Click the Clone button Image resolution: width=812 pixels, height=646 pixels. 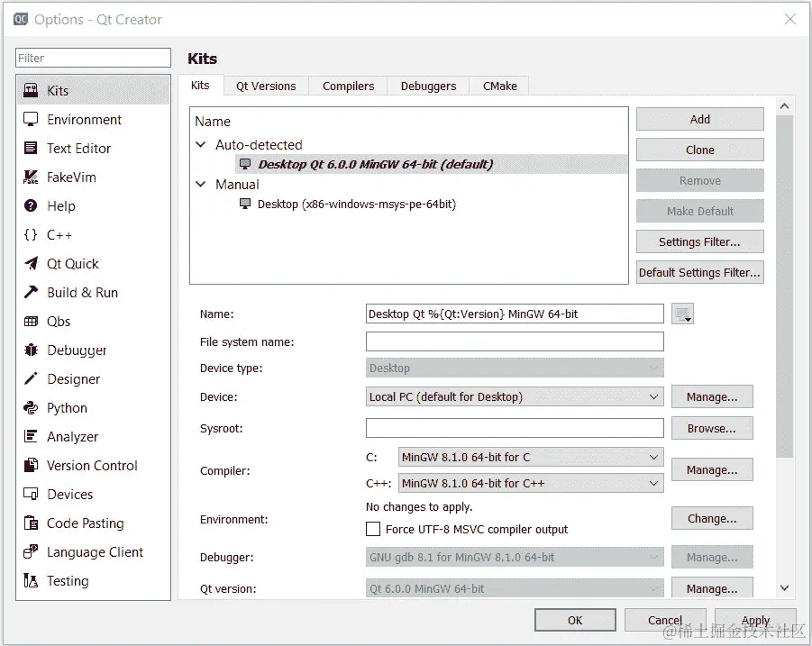[699, 150]
